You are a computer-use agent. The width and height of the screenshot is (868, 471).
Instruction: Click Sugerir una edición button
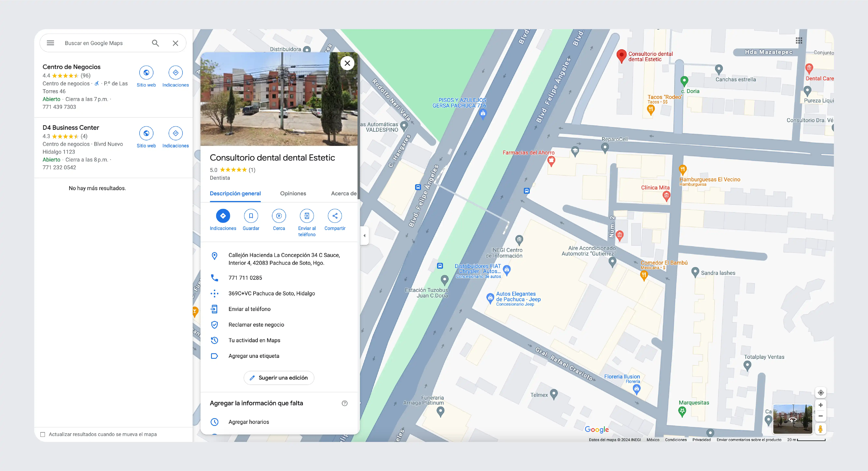[x=279, y=378]
